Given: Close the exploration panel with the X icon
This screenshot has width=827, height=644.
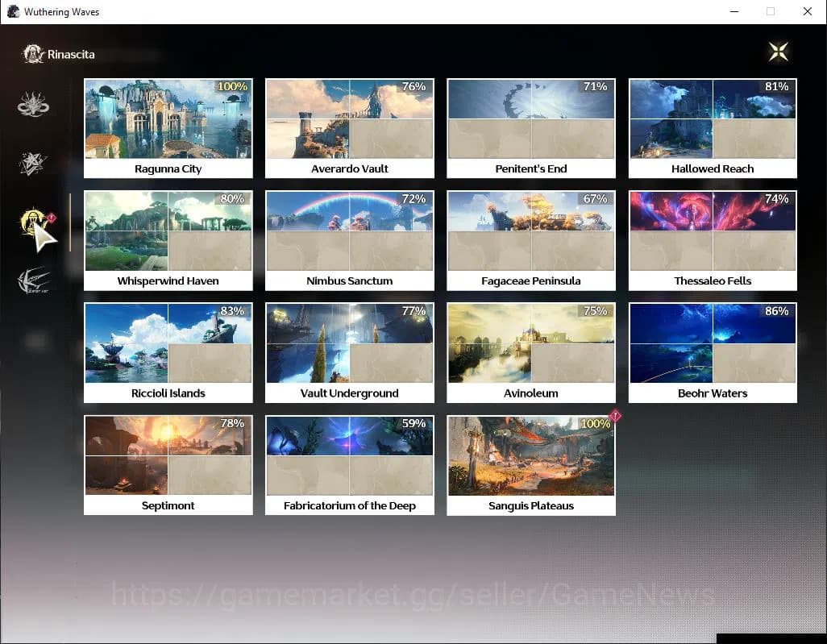Looking at the screenshot, I should point(778,52).
